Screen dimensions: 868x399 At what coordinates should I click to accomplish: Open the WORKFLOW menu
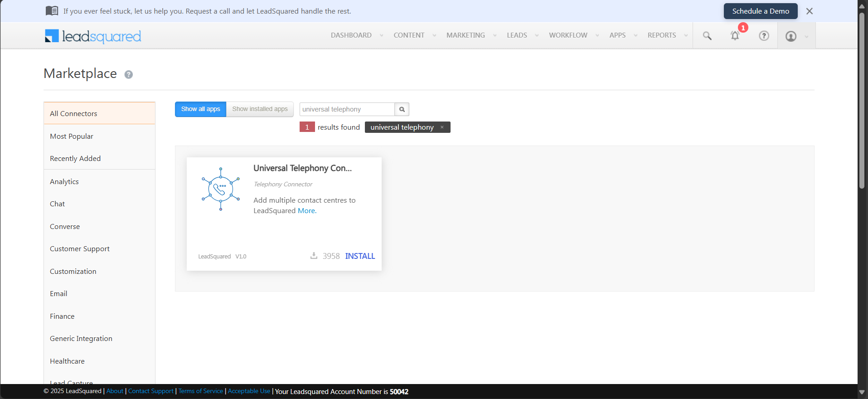pyautogui.click(x=568, y=35)
